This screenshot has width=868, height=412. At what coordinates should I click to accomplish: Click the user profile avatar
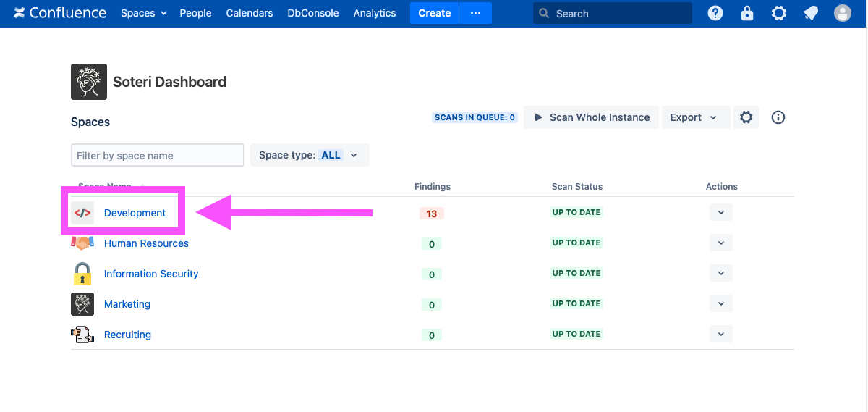[x=842, y=13]
